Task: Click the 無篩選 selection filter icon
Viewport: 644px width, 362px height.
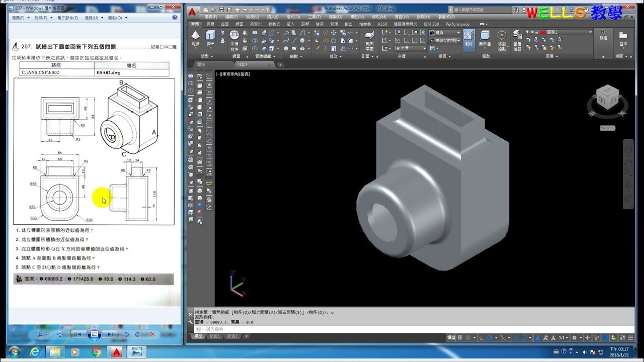Action: point(485,39)
